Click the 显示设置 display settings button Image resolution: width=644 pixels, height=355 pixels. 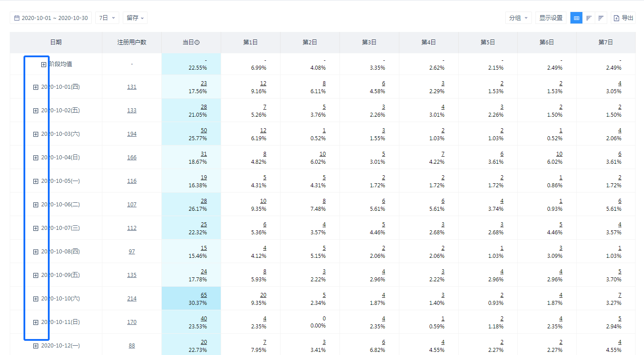tap(550, 18)
